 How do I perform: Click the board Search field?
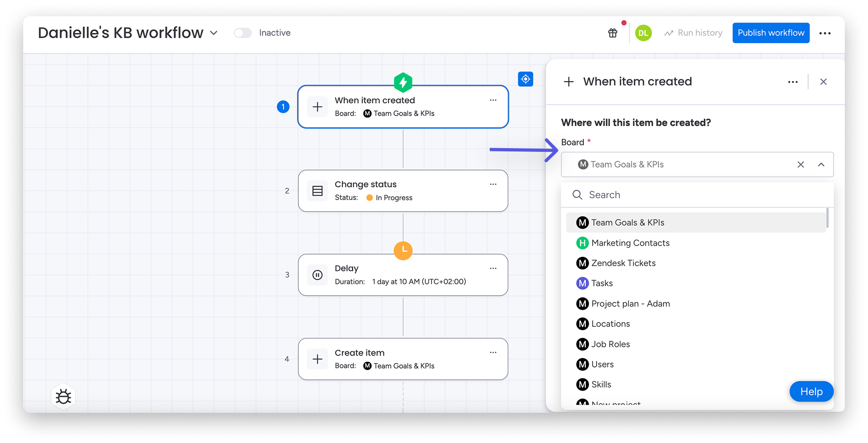pyautogui.click(x=696, y=195)
